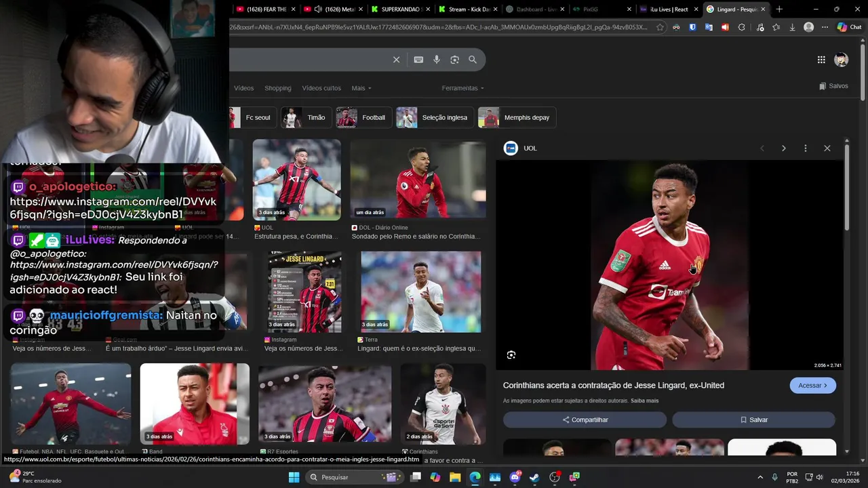
Task: Submit search with magnifier icon
Action: [473, 60]
